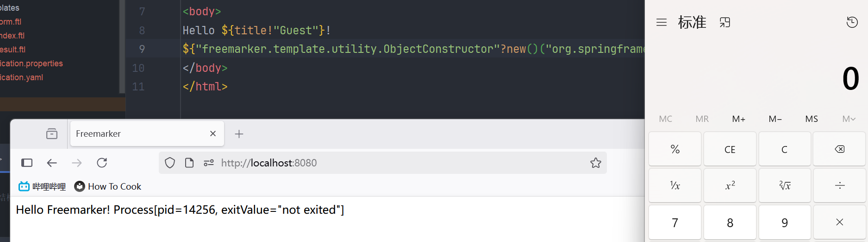Open the calculator navigation hamburger menu

pos(662,22)
